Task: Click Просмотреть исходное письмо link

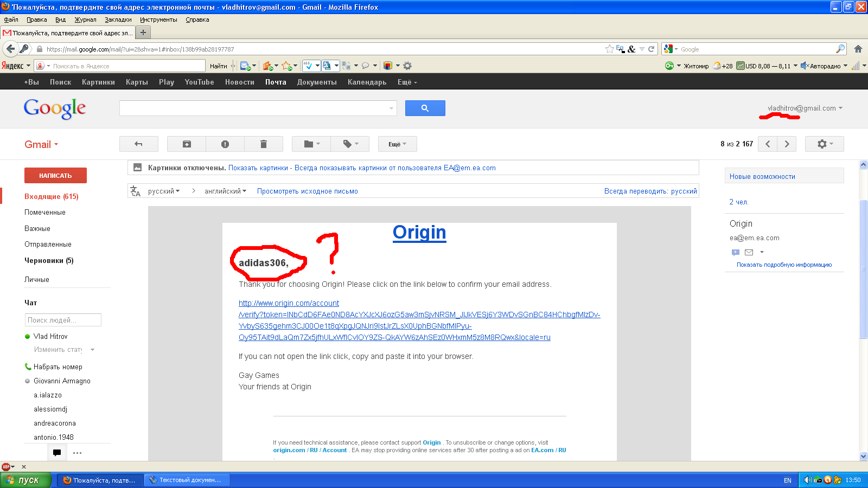Action: coord(308,191)
